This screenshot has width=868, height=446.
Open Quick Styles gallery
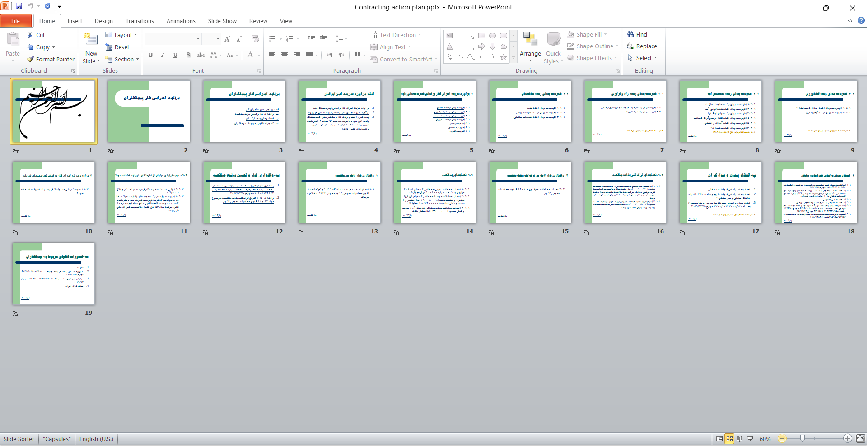pyautogui.click(x=553, y=48)
